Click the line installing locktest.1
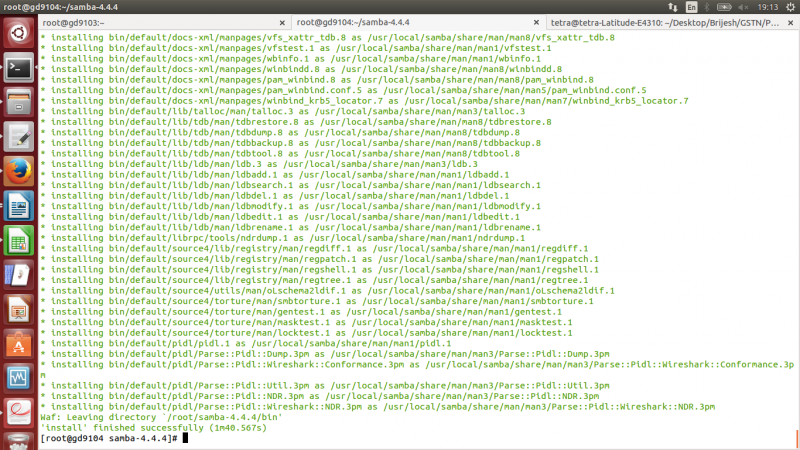Viewport: 800px width, 450px height. tap(306, 333)
